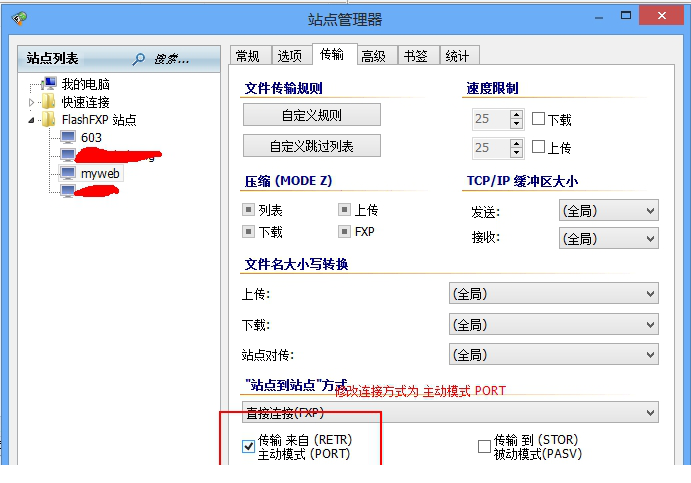Open the 发送 buffer size dropdown
691x483 pixels.
coord(609,211)
